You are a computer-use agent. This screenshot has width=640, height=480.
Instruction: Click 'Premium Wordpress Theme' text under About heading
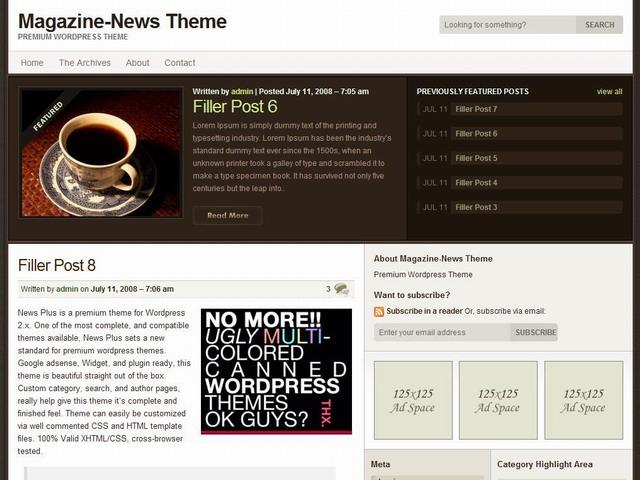point(423,275)
